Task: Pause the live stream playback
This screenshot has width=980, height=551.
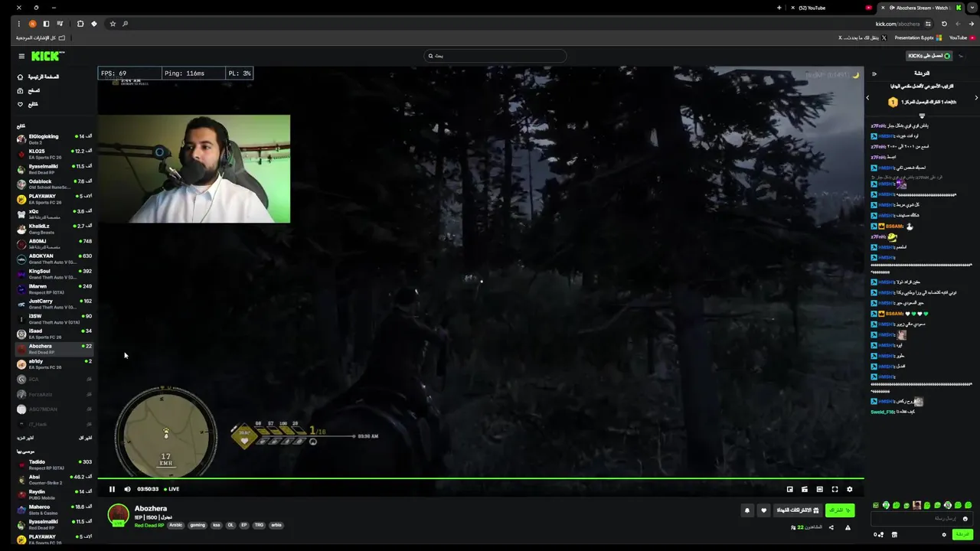Action: (x=112, y=489)
